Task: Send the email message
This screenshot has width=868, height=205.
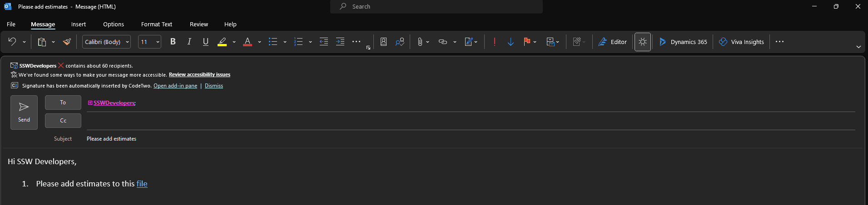Action: point(24,112)
